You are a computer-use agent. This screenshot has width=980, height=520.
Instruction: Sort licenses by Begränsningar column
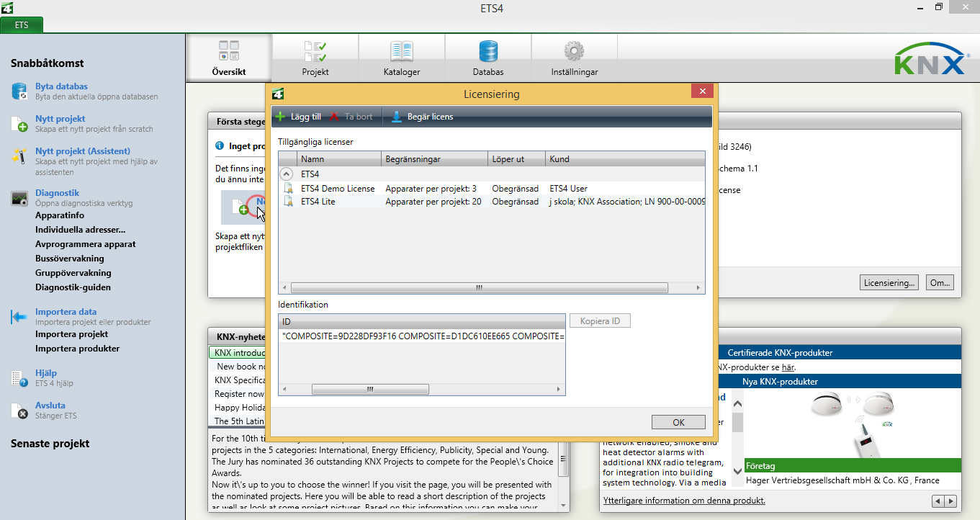pos(435,159)
